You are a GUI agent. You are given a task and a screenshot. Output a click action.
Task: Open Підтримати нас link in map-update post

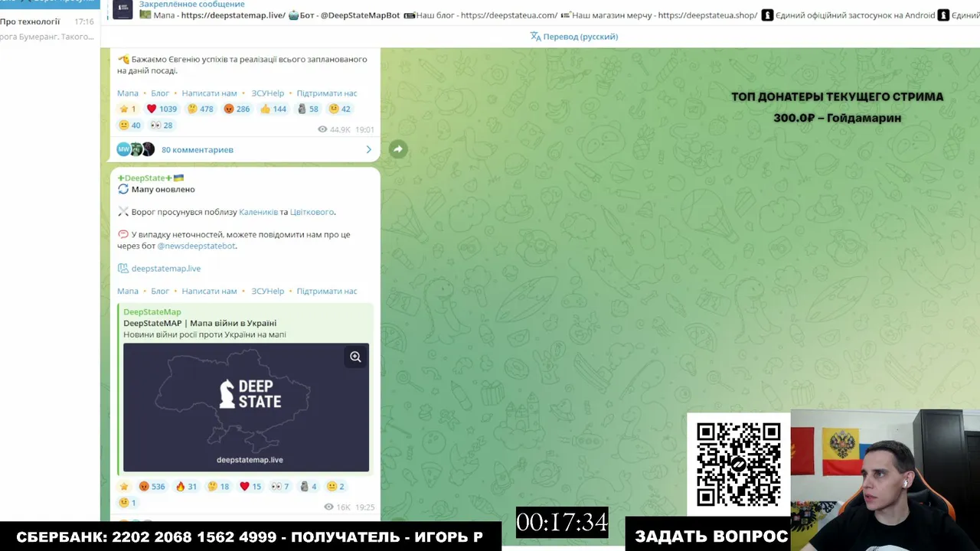[327, 292]
